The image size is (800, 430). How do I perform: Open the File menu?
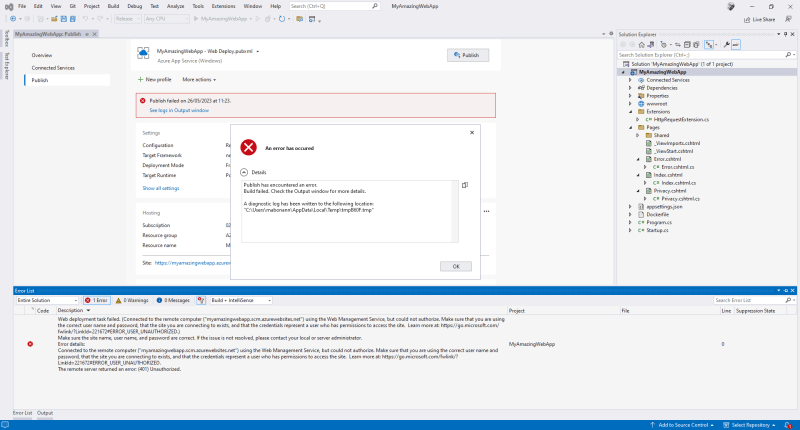point(22,6)
